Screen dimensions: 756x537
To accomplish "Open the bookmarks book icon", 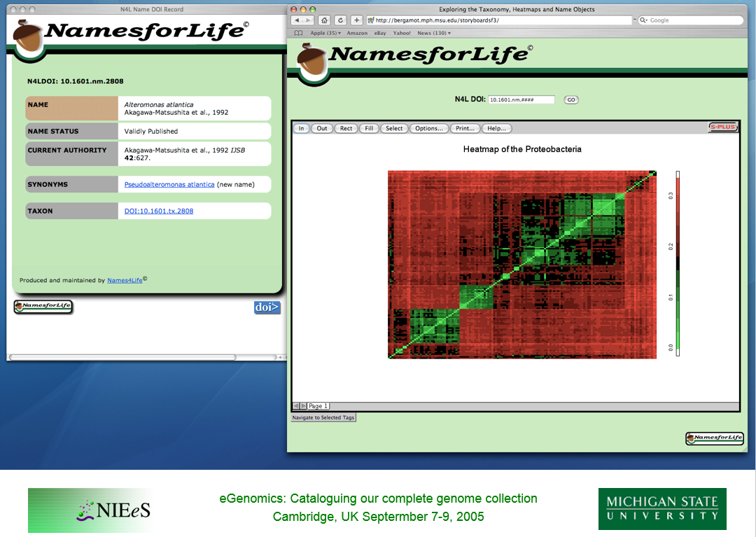I will pos(299,33).
